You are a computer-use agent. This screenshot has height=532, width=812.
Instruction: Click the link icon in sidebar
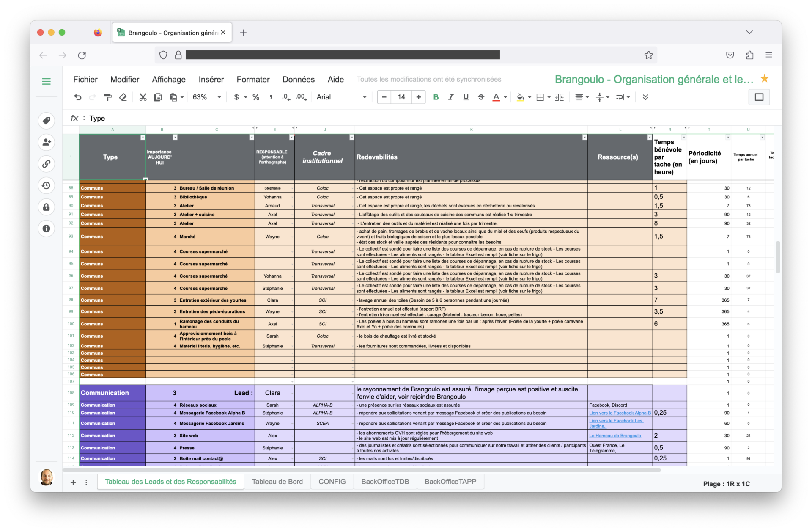(47, 164)
